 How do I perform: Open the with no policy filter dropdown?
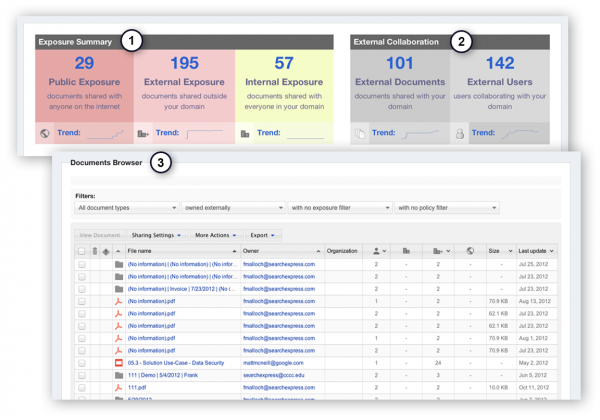click(445, 208)
